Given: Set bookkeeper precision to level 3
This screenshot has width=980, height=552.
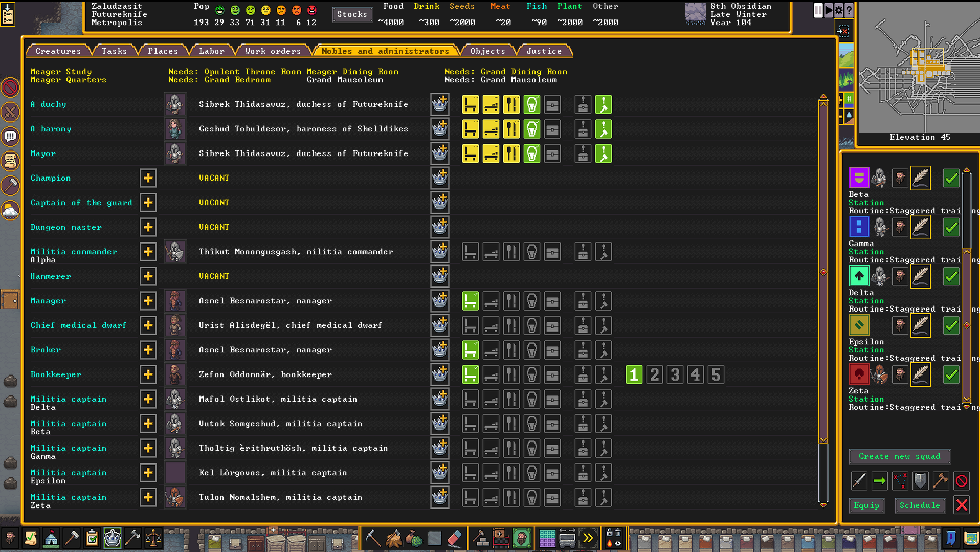Looking at the screenshot, I should click(675, 374).
